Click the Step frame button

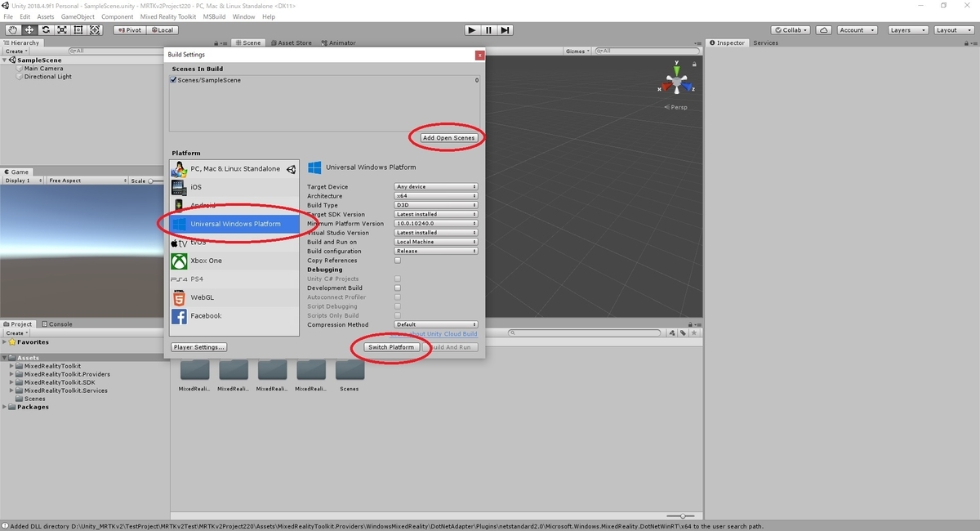pyautogui.click(x=506, y=30)
